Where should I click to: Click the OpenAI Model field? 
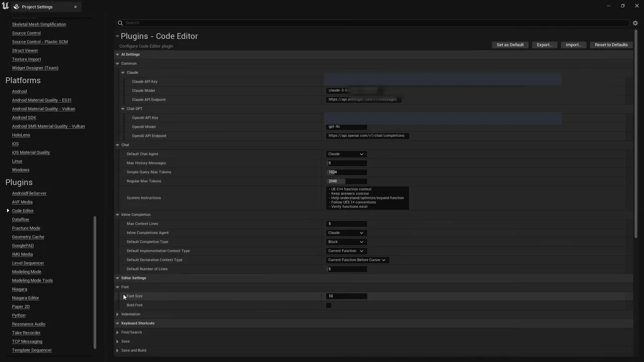click(x=346, y=127)
